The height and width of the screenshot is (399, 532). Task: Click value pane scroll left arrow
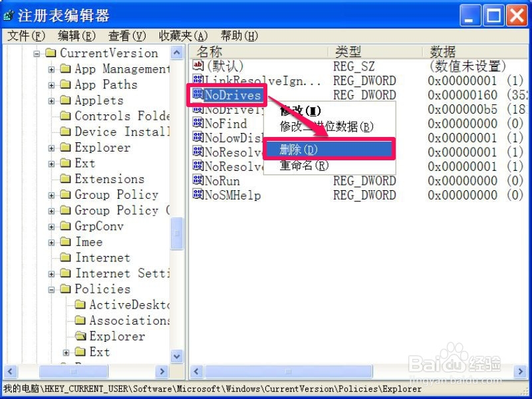(196, 372)
